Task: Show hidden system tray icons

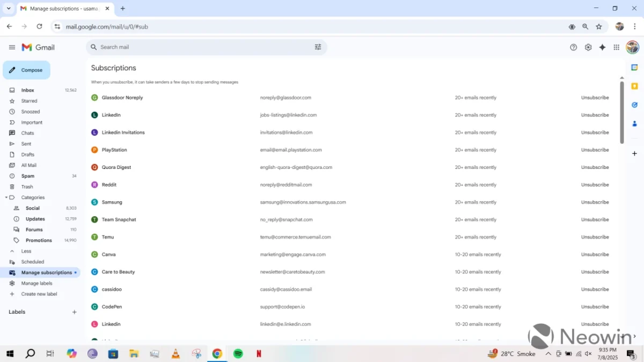Action: pyautogui.click(x=548, y=353)
